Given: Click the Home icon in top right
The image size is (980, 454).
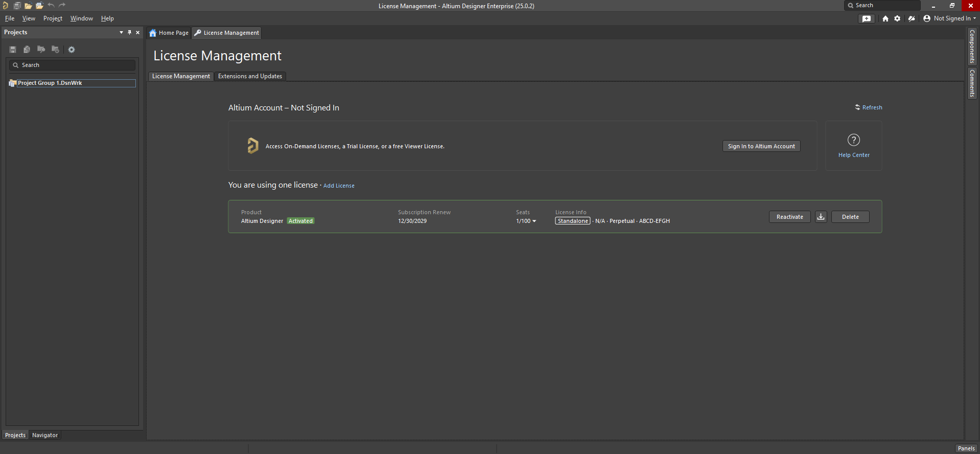Looking at the screenshot, I should (x=885, y=18).
